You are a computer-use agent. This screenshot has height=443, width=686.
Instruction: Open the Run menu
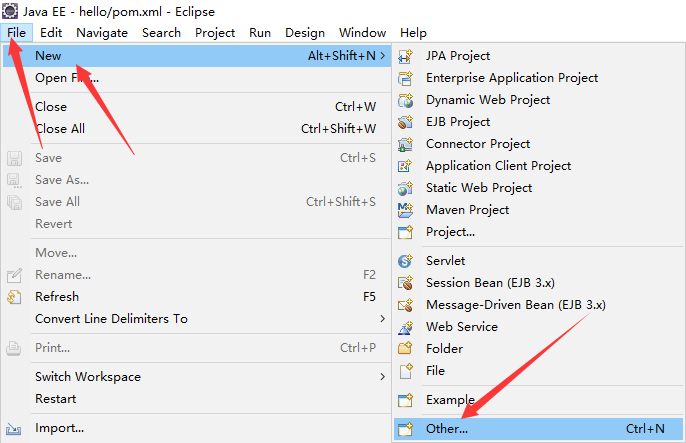pyautogui.click(x=260, y=33)
